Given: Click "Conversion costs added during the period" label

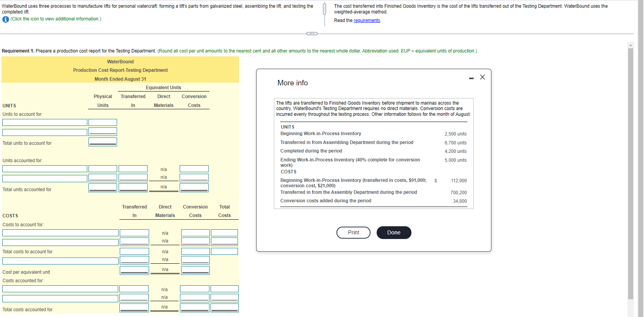Looking at the screenshot, I should [326, 201].
